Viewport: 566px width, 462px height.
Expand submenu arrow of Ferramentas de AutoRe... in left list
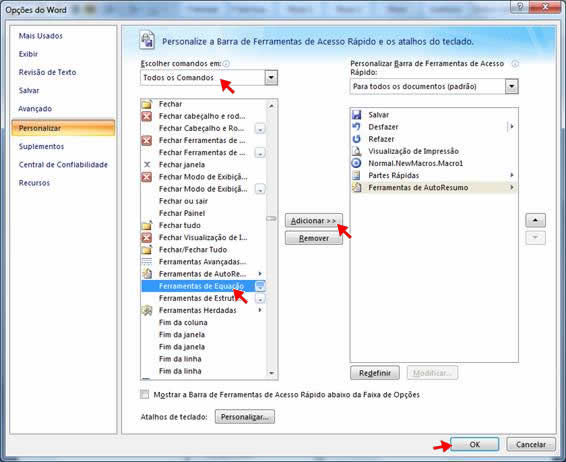260,274
